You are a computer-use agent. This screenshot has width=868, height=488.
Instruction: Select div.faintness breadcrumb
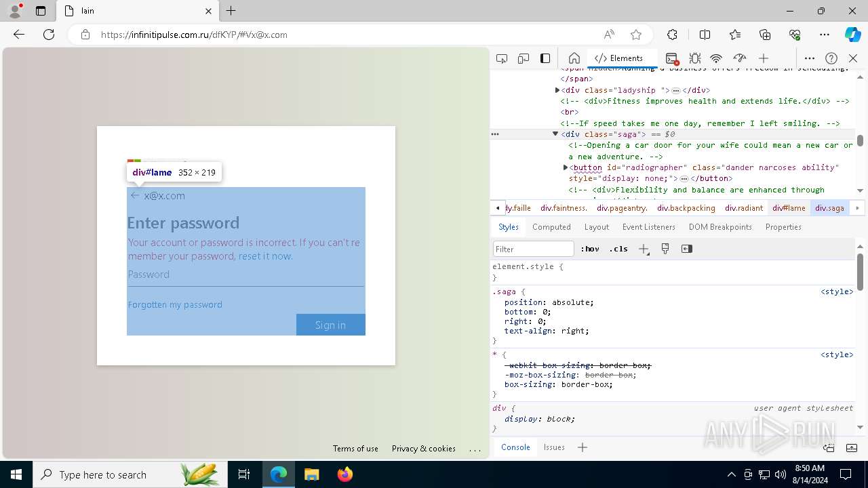pyautogui.click(x=564, y=208)
